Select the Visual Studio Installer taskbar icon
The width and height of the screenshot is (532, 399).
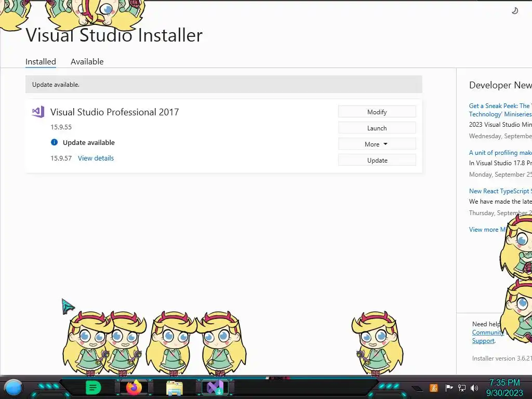point(215,388)
